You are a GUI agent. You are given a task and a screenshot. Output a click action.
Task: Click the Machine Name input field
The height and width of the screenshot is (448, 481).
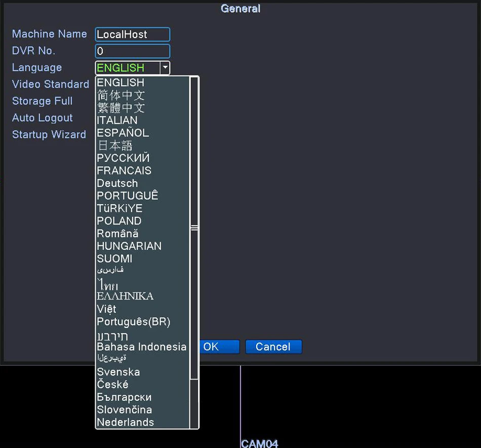(x=133, y=34)
